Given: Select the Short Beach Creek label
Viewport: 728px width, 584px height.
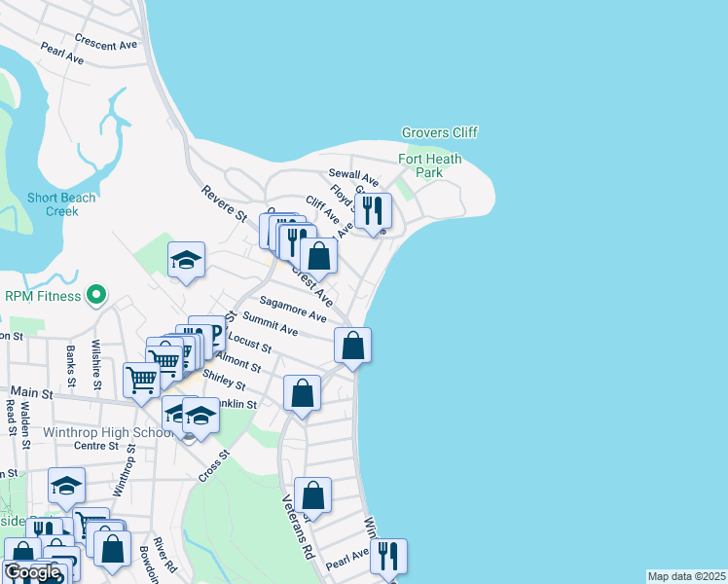Looking at the screenshot, I should coord(61,204).
